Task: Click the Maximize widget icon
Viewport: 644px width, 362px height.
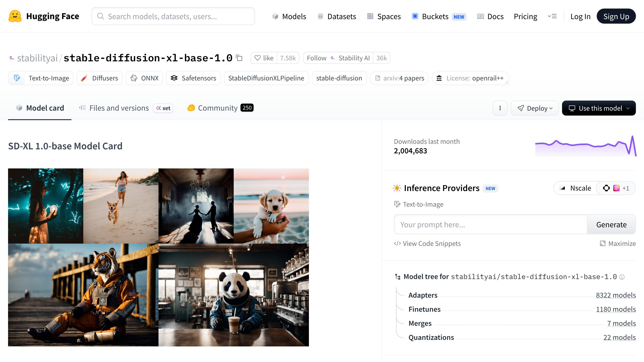Action: tap(603, 243)
